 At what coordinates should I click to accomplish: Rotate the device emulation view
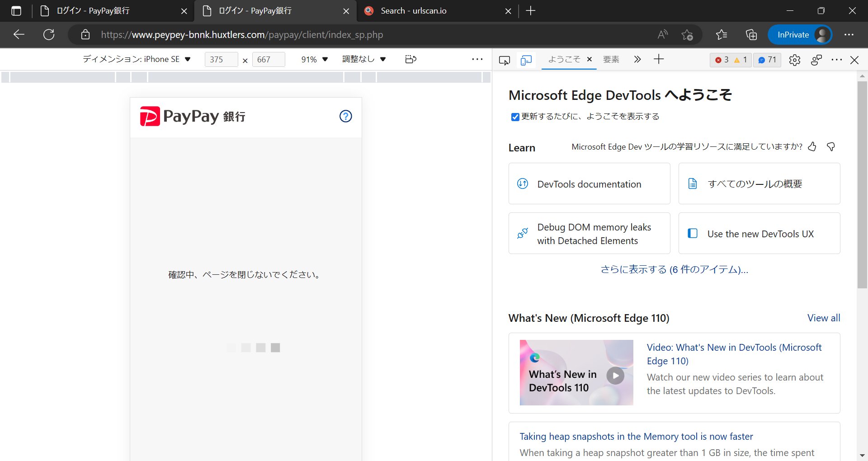click(410, 59)
